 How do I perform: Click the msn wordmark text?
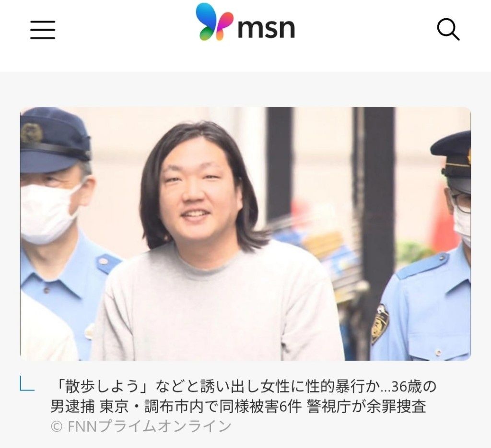[267, 28]
